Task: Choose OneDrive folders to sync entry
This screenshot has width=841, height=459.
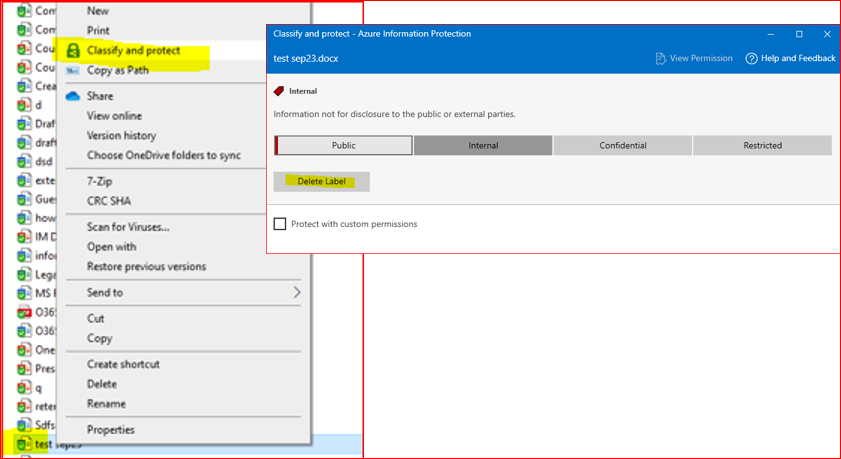Action: coord(164,156)
